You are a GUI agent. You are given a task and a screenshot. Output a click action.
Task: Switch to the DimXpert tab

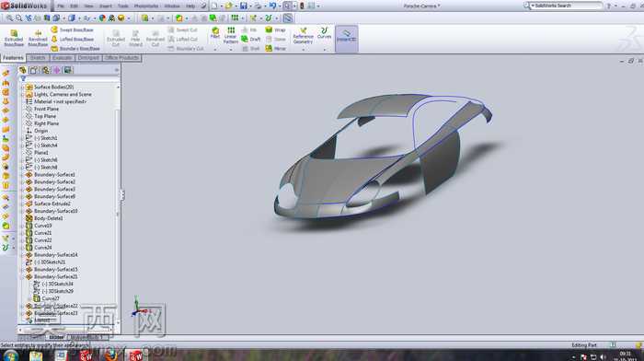[x=88, y=58]
